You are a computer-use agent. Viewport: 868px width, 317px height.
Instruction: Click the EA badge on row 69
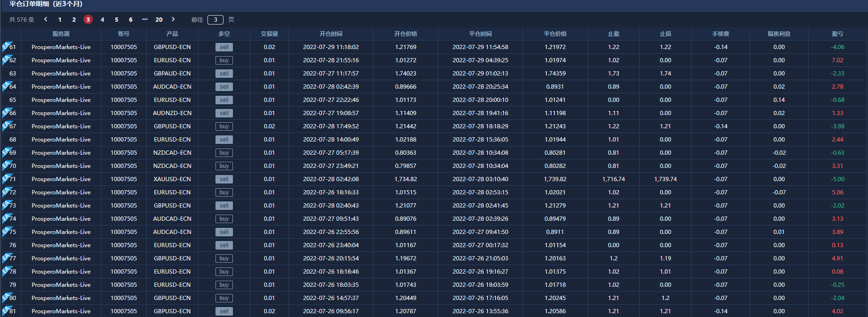6,151
